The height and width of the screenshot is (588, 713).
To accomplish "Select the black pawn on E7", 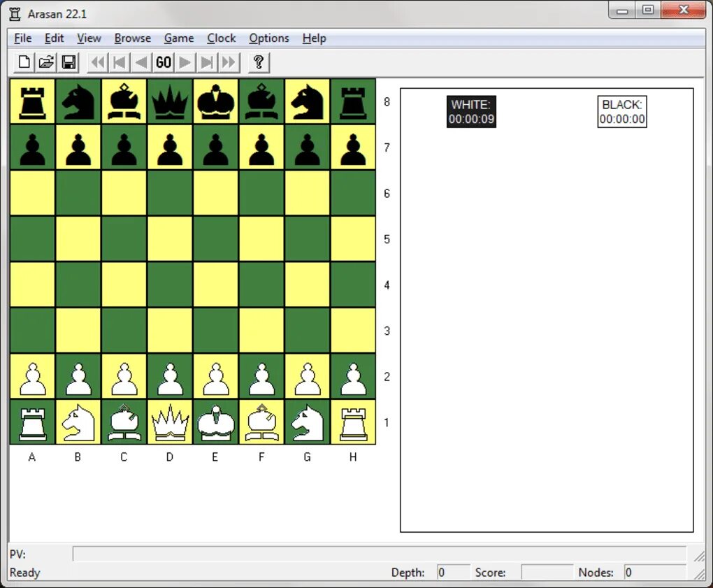I will pos(215,148).
